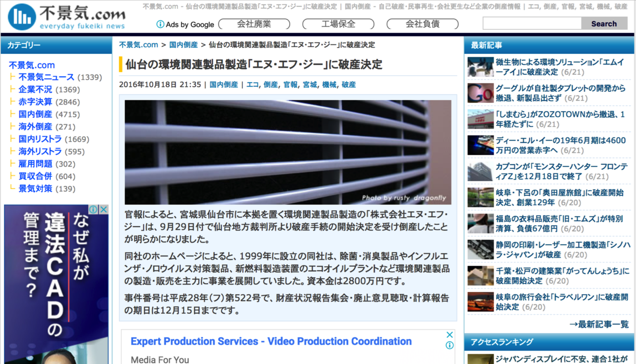Click the 不景気.com site logo
Viewport: 636px width, 364px height.
point(67,17)
